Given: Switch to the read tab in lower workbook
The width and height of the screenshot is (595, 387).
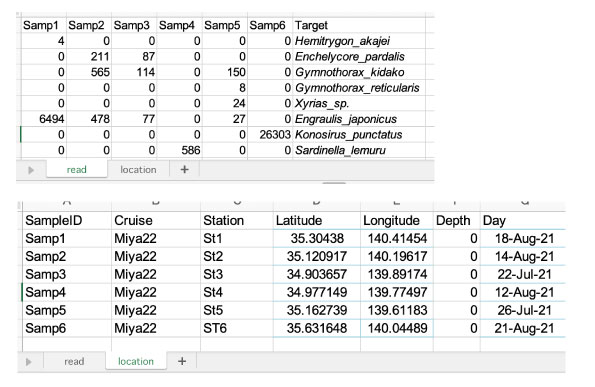Looking at the screenshot, I should (74, 361).
